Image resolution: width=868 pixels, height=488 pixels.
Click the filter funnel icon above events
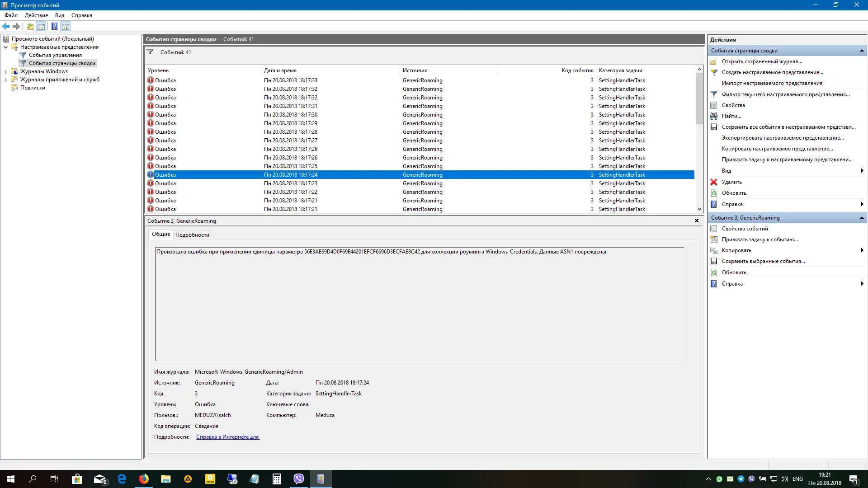[x=150, y=52]
